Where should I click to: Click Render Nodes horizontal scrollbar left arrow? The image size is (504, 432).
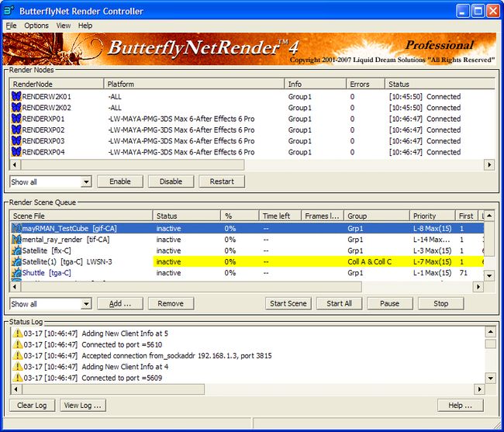[x=15, y=164]
